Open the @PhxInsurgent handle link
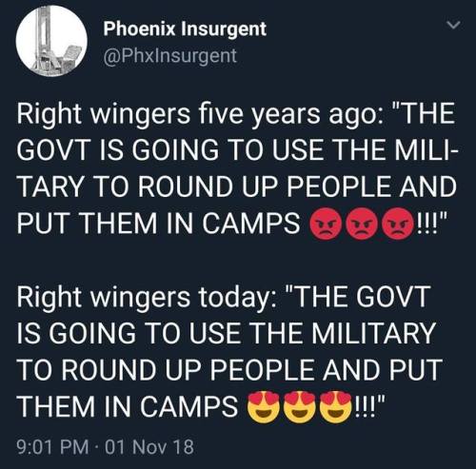The height and width of the screenshot is (469, 476). point(170,55)
